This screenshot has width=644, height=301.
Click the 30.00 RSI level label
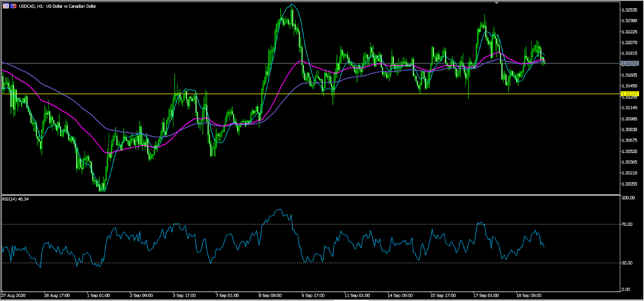627,263
